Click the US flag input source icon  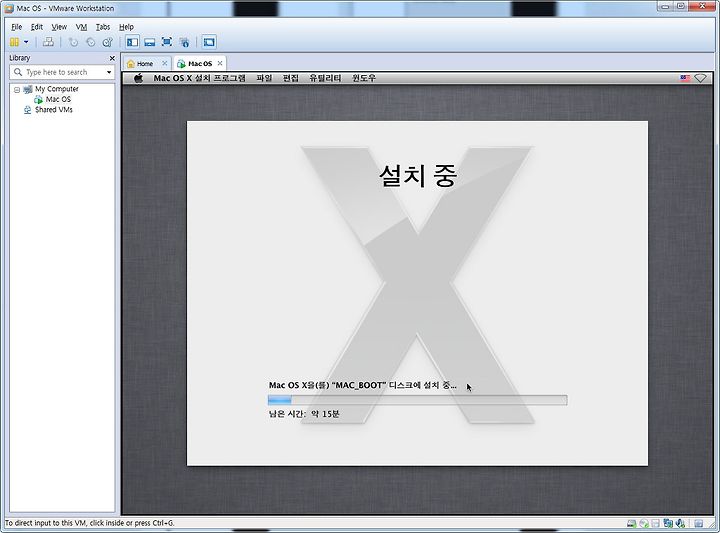(685, 78)
